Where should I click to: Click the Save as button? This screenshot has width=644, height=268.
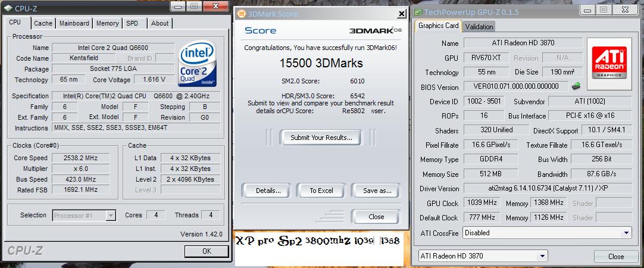(377, 191)
